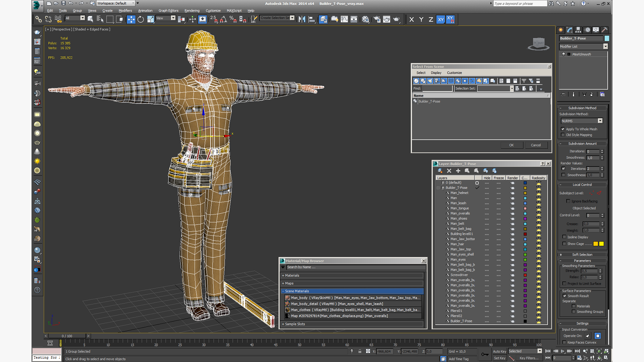Click Cancel button in Select From Scene
This screenshot has height=362, width=644.
click(536, 145)
